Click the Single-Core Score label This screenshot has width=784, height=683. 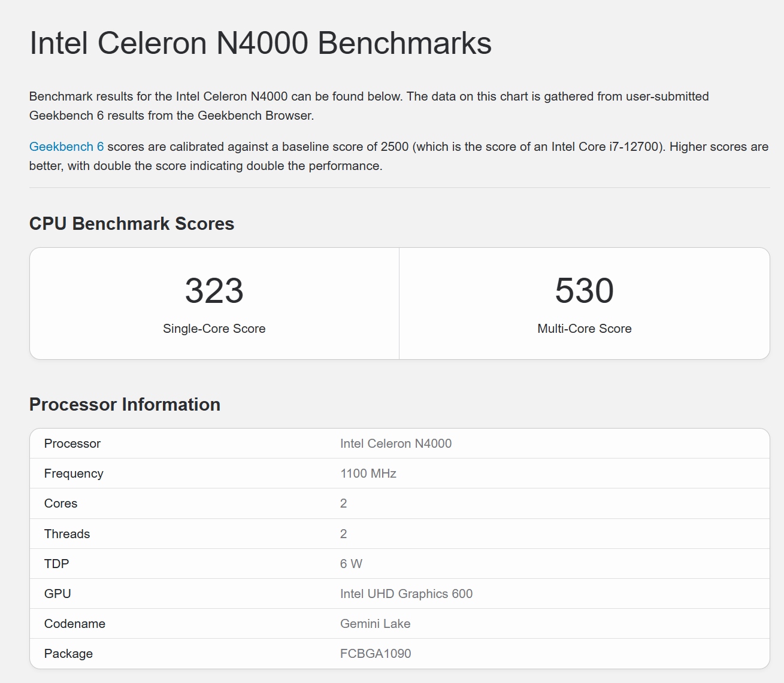point(214,329)
